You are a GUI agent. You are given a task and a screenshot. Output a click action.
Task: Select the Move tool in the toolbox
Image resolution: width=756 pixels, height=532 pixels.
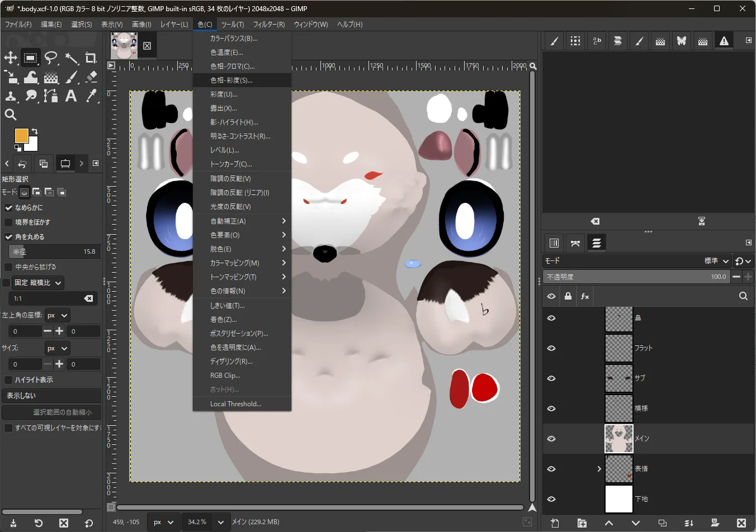11,58
